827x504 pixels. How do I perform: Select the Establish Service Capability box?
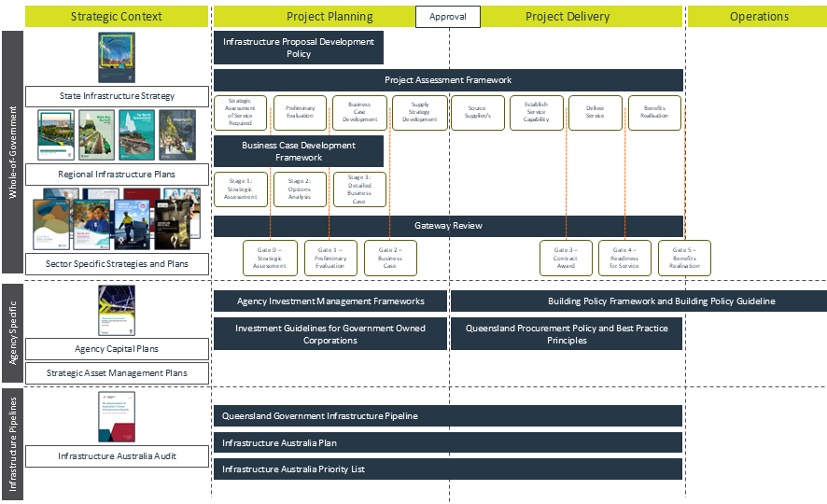(x=537, y=112)
